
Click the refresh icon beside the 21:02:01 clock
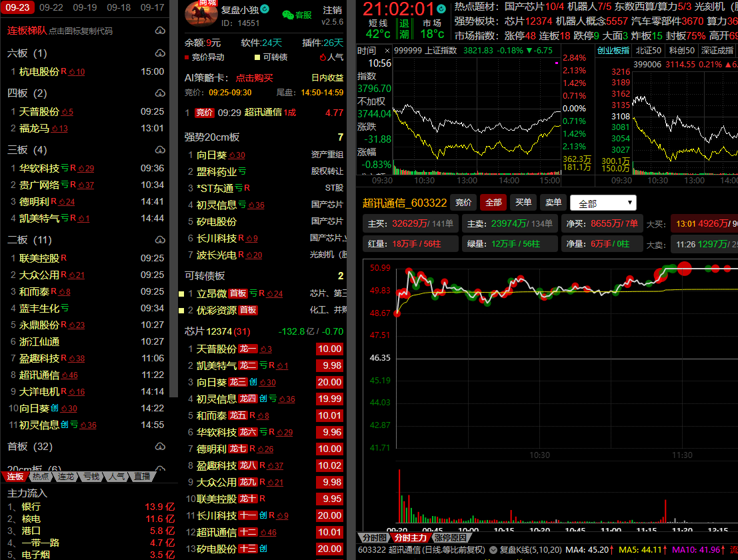pos(441,9)
